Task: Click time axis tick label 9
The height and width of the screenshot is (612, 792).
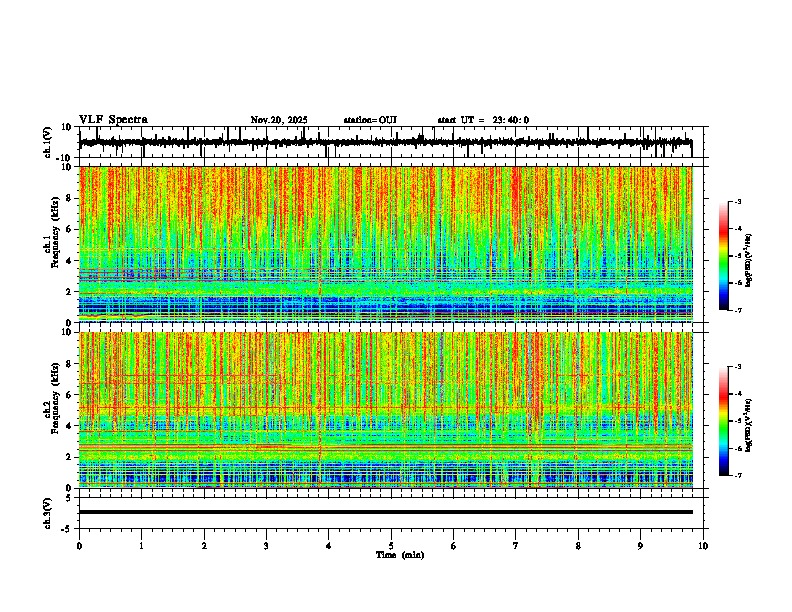Action: coord(640,546)
